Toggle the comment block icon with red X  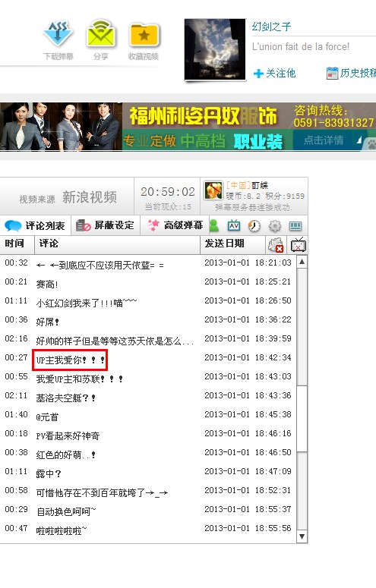point(275,245)
